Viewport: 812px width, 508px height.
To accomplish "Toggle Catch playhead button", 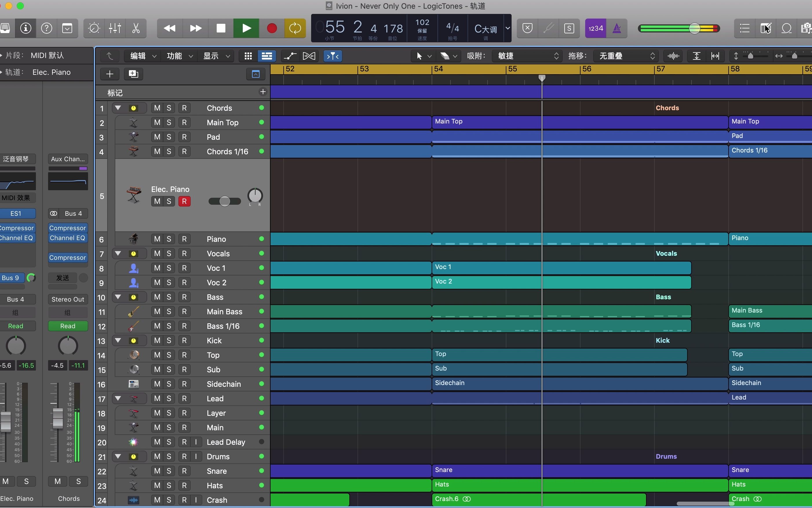I will pyautogui.click(x=333, y=56).
